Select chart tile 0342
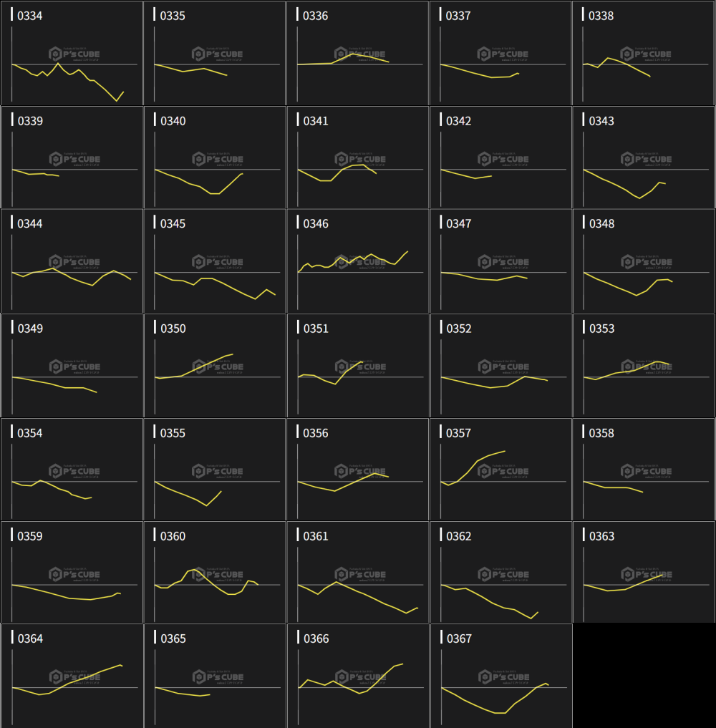 [500, 158]
